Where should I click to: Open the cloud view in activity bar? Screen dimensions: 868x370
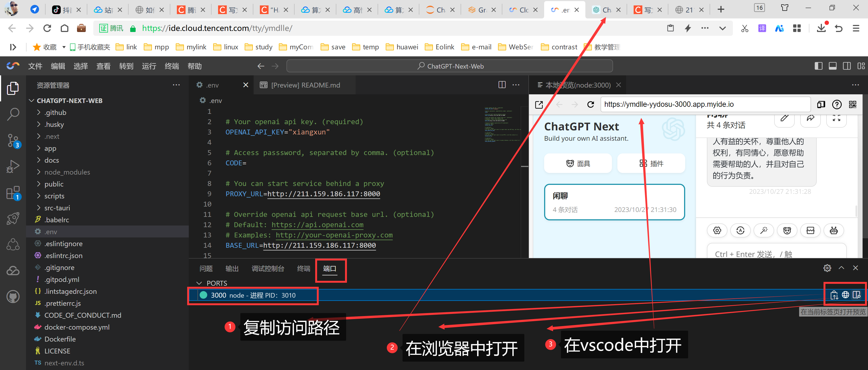13,271
